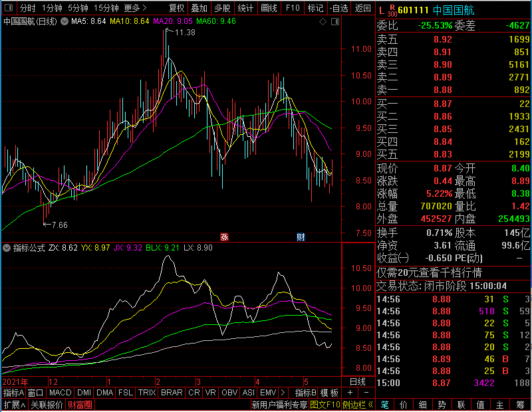Click the 11.38 high price marker
The image size is (532, 412).
coord(185,33)
